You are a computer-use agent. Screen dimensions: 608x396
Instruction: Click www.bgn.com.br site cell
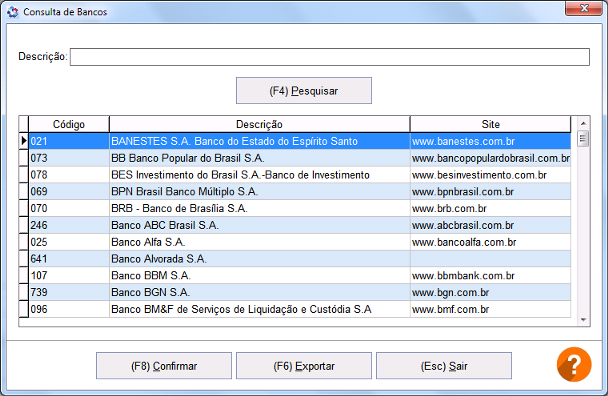(491, 292)
